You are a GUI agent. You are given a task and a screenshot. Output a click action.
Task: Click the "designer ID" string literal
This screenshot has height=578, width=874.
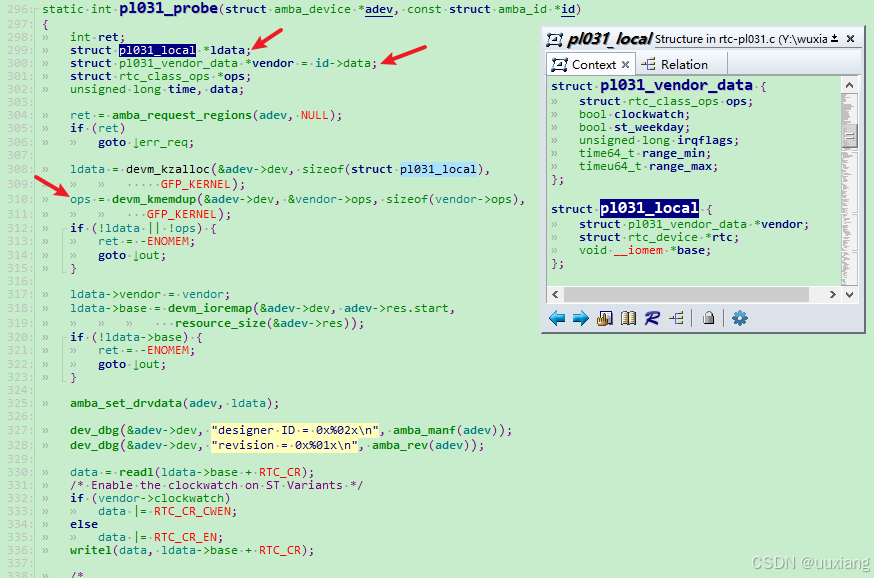(x=295, y=430)
